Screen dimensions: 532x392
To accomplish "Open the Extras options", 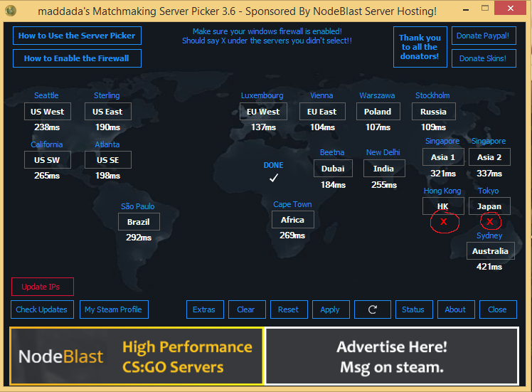I will point(205,309).
